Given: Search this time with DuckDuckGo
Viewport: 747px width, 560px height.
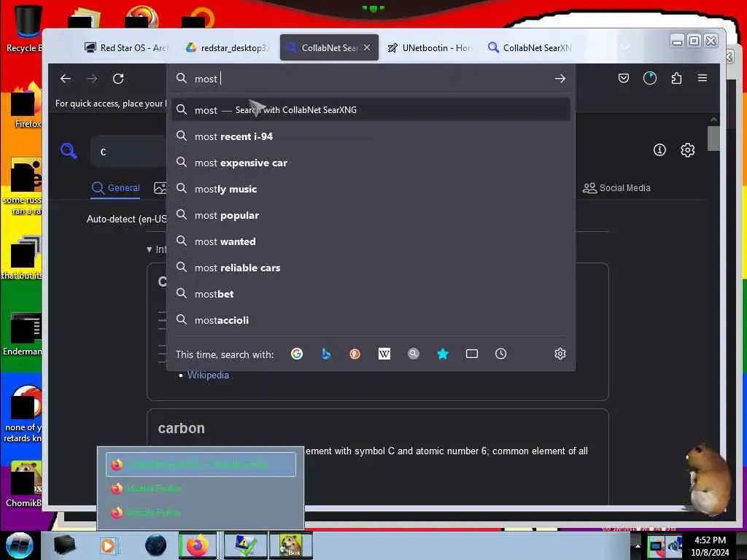Looking at the screenshot, I should point(355,354).
